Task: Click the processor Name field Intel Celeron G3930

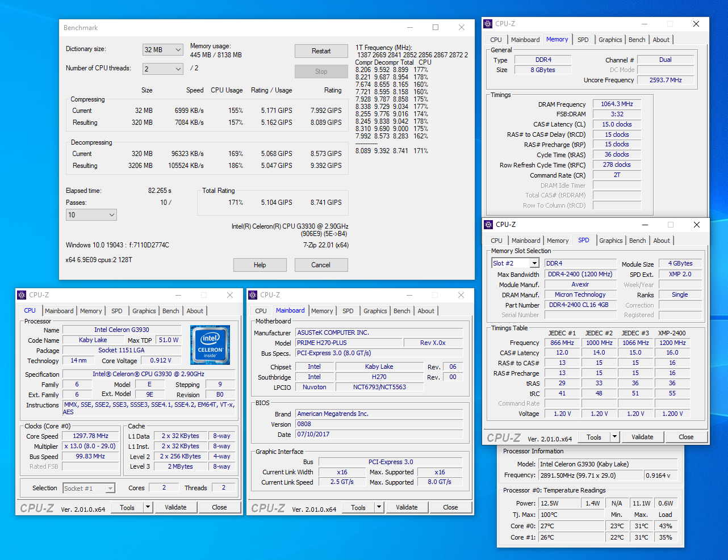Action: tap(122, 330)
